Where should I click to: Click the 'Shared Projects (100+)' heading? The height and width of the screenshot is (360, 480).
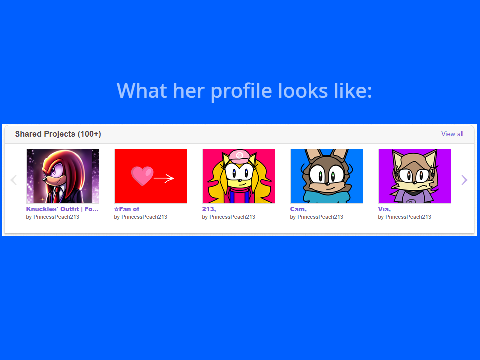point(58,134)
